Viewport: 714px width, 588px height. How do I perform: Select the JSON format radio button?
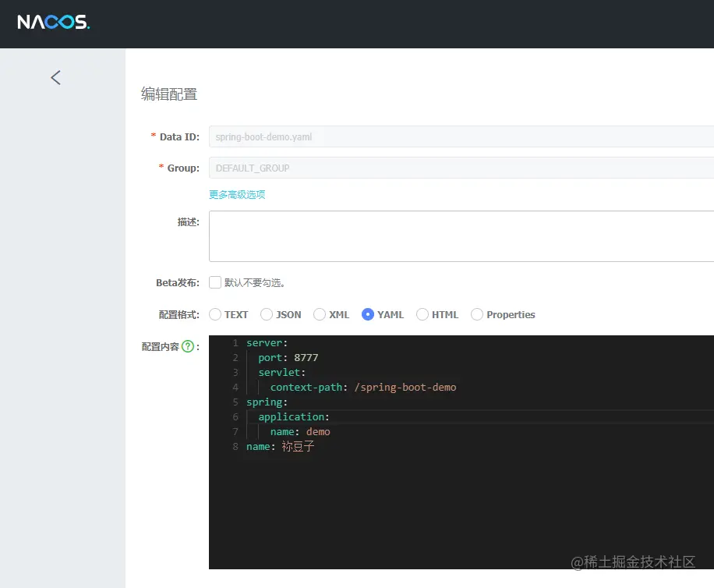pos(267,315)
